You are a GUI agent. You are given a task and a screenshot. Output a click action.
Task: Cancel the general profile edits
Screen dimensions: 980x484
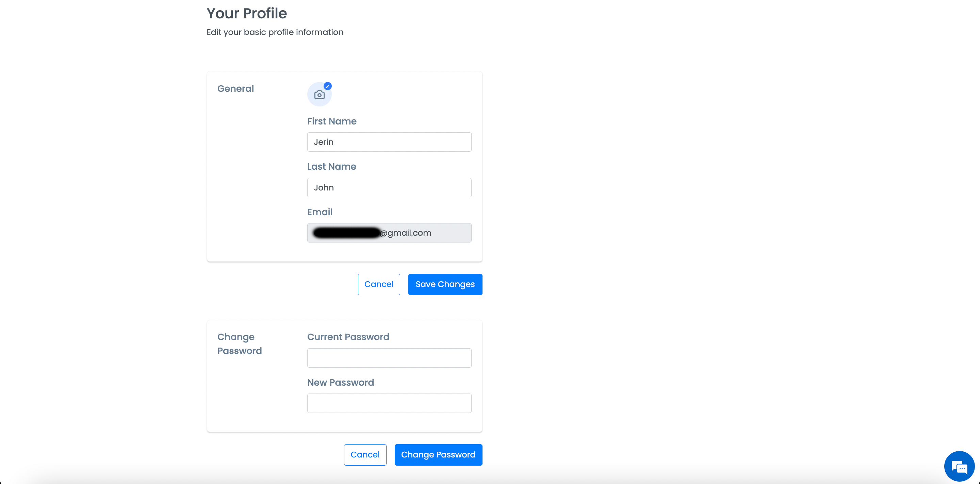point(379,284)
